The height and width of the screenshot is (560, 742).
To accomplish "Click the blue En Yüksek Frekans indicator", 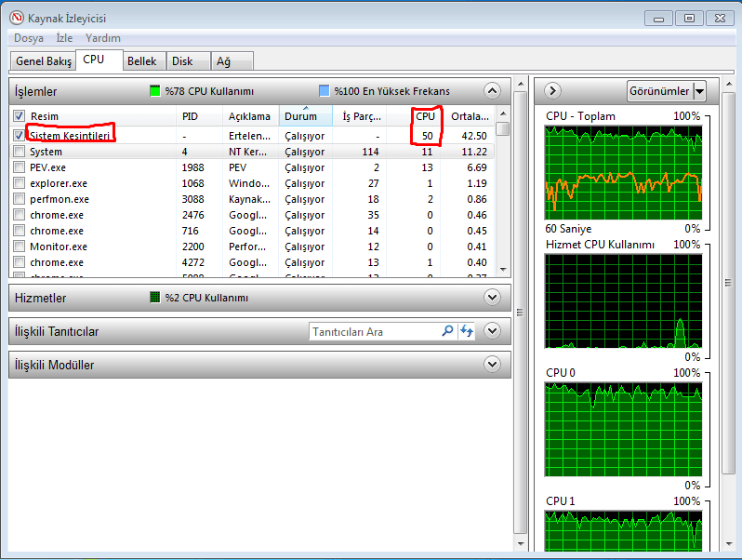I will [x=325, y=91].
